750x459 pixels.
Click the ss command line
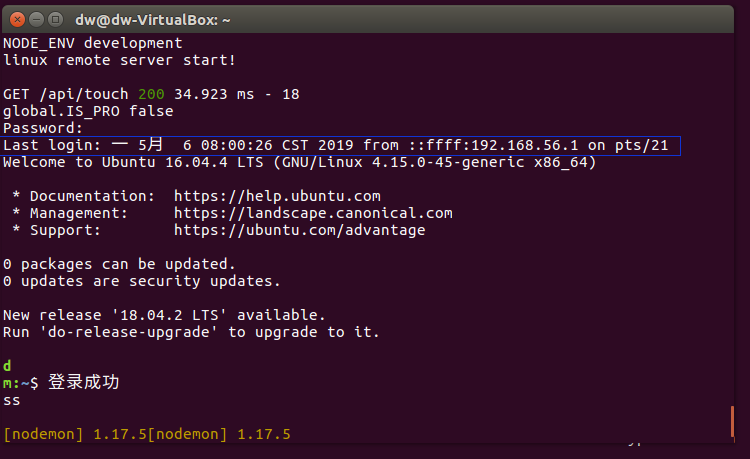point(11,401)
